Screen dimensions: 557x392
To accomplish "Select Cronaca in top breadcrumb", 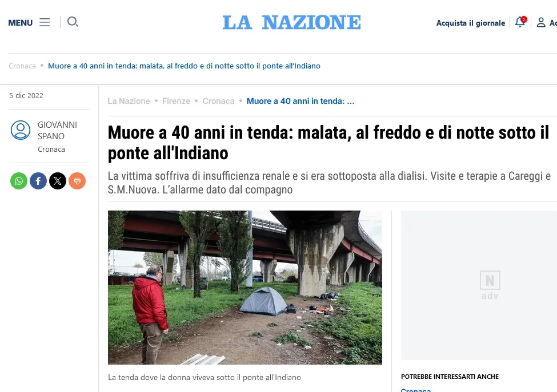I will pos(22,66).
